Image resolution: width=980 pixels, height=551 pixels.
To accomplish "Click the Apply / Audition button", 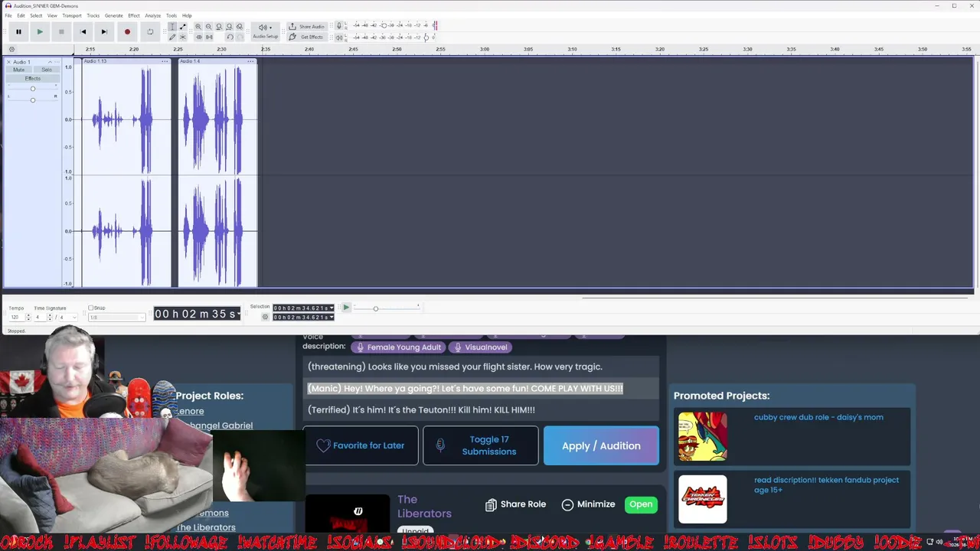I will click(x=601, y=445).
